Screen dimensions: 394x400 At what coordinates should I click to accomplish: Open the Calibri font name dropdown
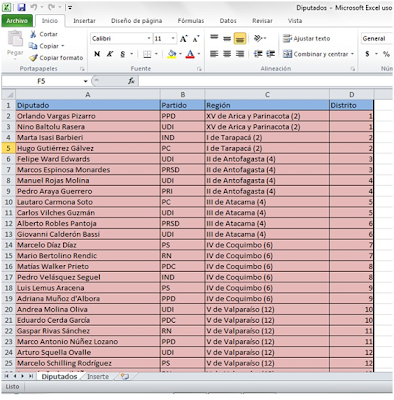149,39
